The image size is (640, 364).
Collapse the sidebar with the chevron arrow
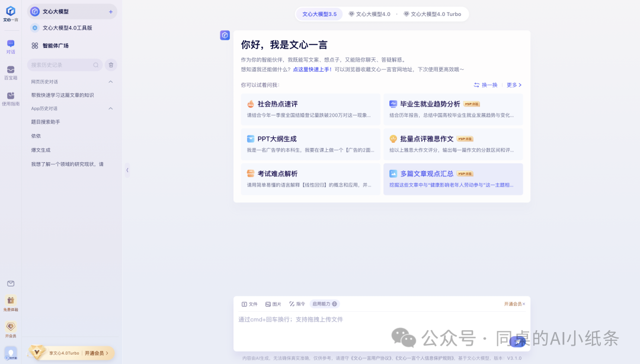click(127, 170)
